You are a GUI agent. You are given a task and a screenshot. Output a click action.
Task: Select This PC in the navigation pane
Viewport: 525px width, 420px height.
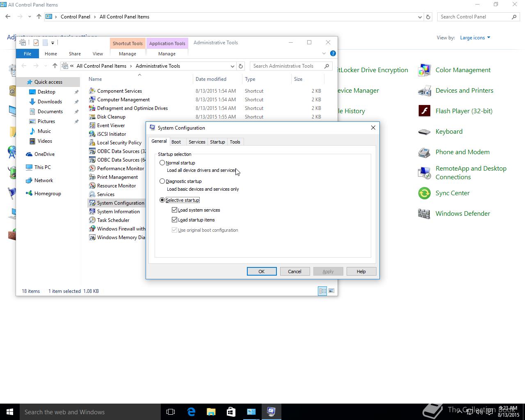coord(43,167)
